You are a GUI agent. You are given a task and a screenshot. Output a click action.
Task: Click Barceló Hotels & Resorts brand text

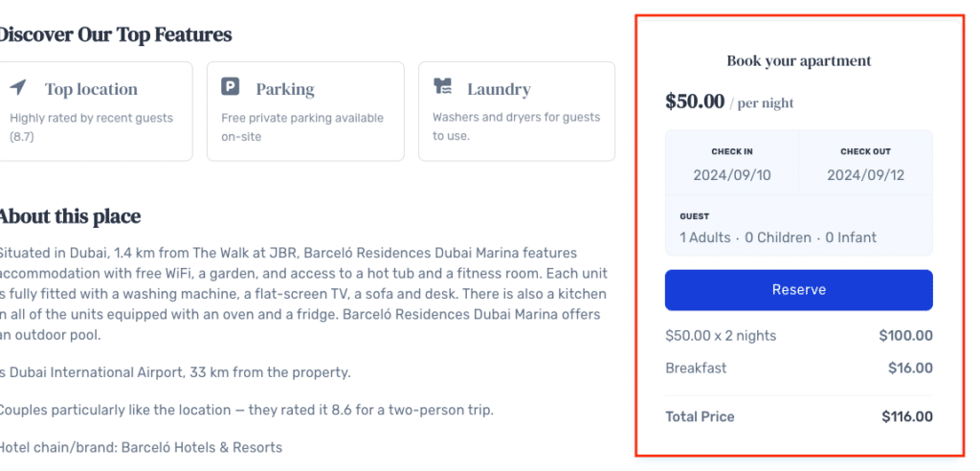[202, 447]
